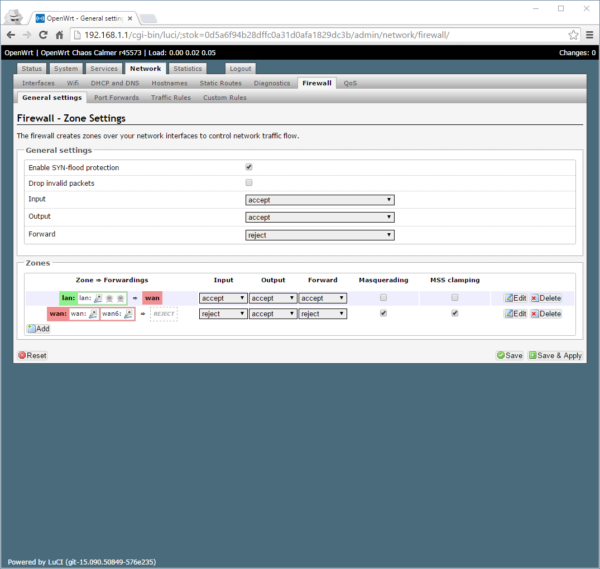This screenshot has width=600, height=569.
Task: Click the browser address bar URL
Action: pyautogui.click(x=300, y=35)
